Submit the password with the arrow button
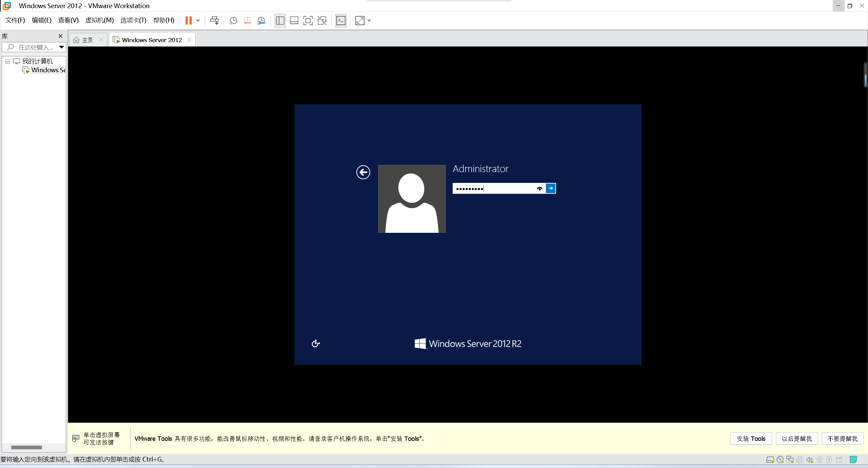This screenshot has height=468, width=868. pyautogui.click(x=551, y=188)
